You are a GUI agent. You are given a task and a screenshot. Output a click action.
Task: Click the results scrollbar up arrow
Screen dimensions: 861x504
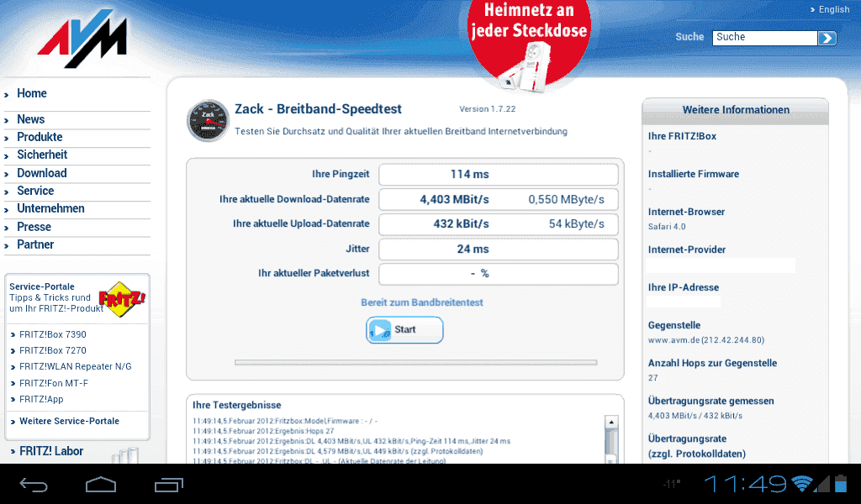(x=610, y=422)
